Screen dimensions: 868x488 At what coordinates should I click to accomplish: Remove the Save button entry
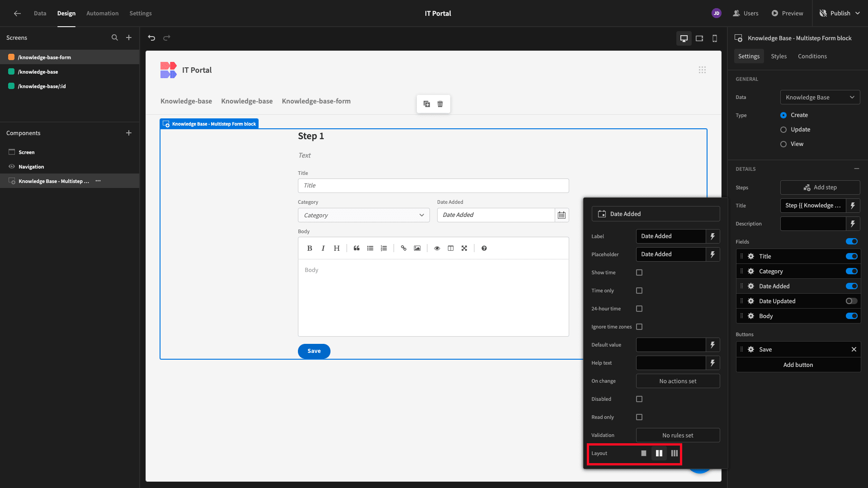[x=854, y=349]
